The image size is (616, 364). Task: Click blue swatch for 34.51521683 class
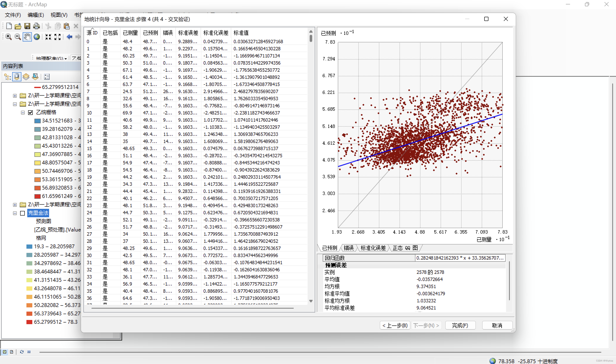pyautogui.click(x=37, y=121)
